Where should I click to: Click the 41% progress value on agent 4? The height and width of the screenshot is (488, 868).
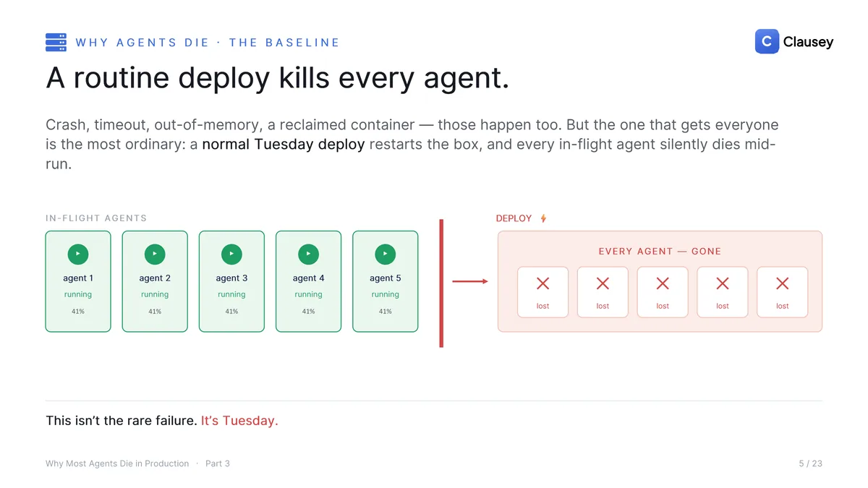[308, 312]
